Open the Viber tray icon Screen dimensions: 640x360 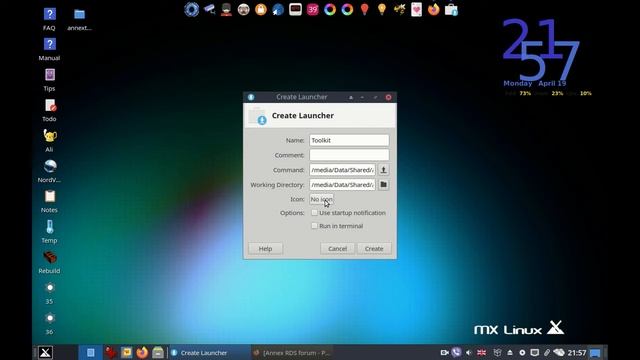point(456,352)
